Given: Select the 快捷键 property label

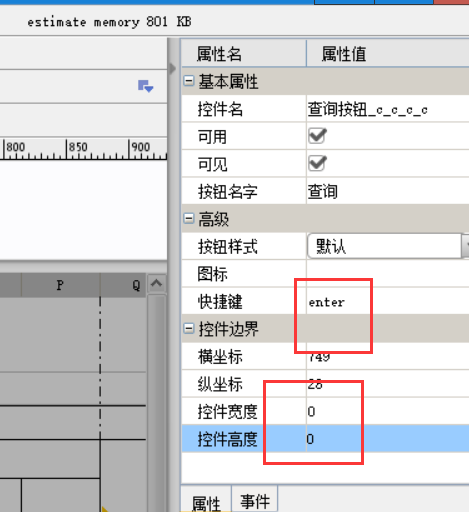Looking at the screenshot, I should [x=220, y=302].
